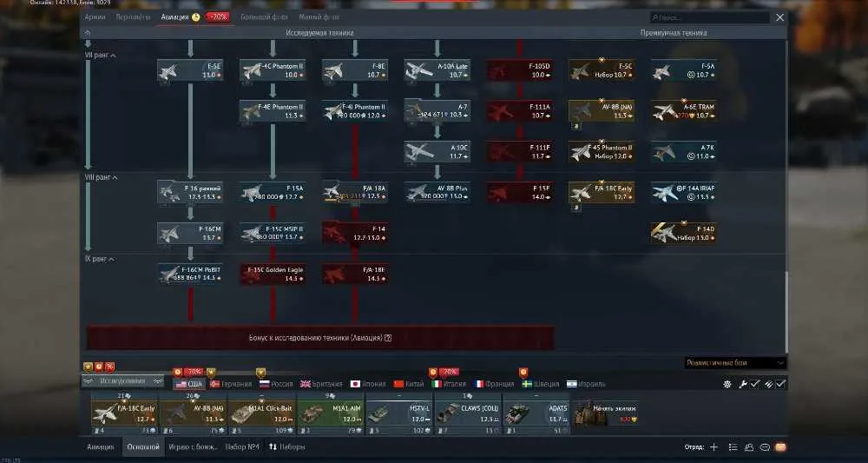Select the Япония country tab
868x463 pixels.
[369, 384]
